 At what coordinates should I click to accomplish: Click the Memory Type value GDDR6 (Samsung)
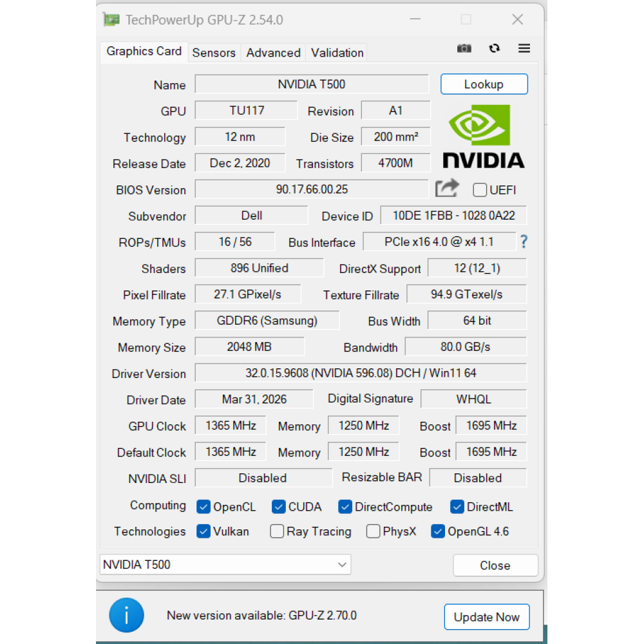point(267,321)
